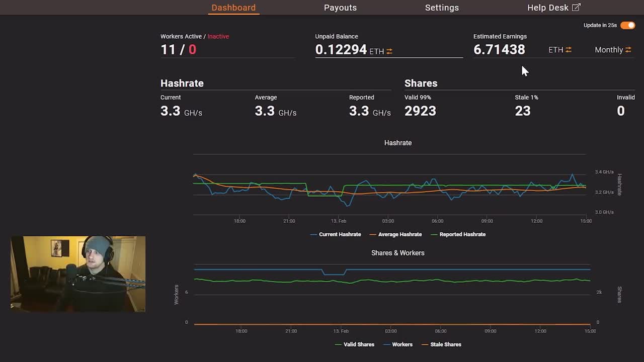Click the Shares & Workers chart title
The width and height of the screenshot is (644, 362).
click(398, 253)
